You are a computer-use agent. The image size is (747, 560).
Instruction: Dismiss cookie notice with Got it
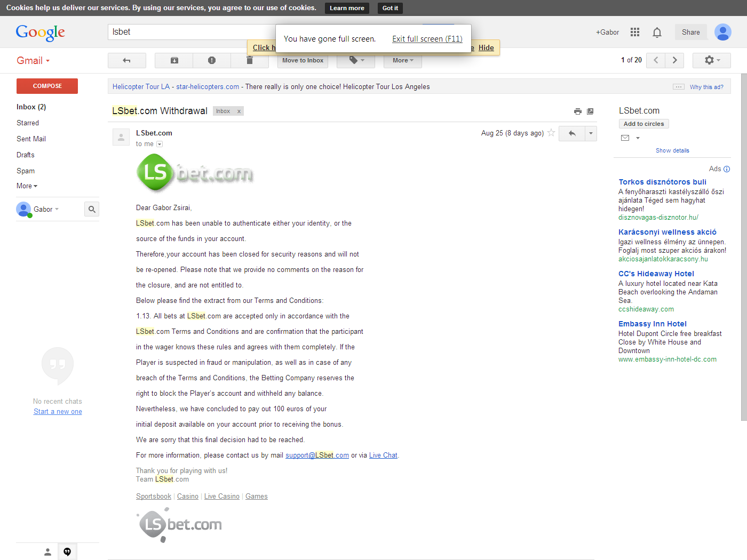(390, 8)
